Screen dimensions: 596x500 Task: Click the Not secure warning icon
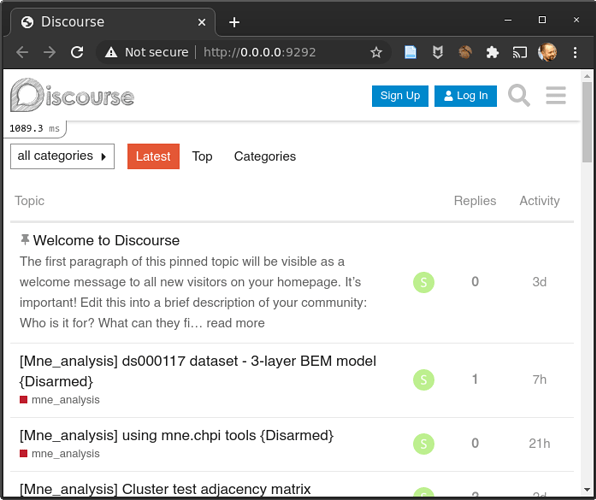111,52
